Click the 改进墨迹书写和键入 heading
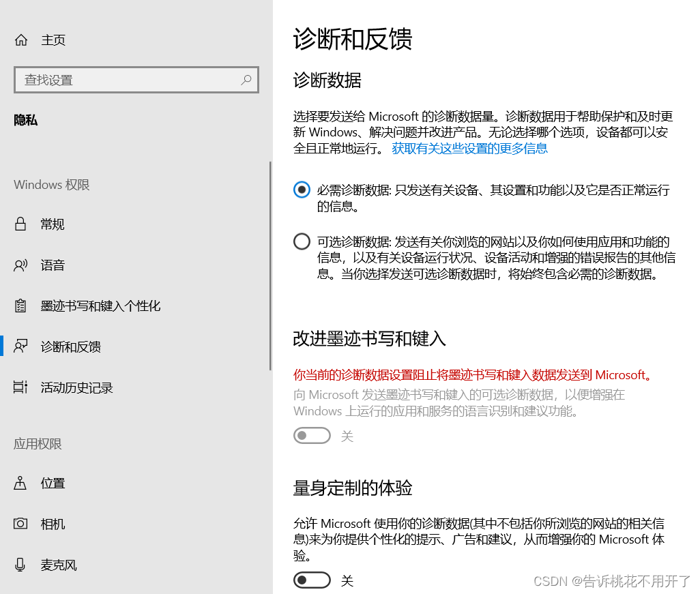Image resolution: width=700 pixels, height=594 pixels. pyautogui.click(x=369, y=338)
